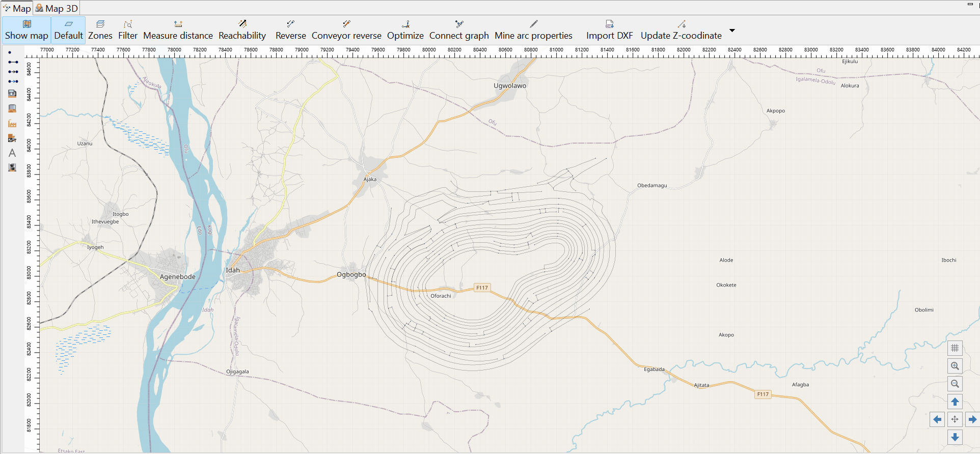
Task: Click the Ajitata label
Action: pyautogui.click(x=701, y=385)
